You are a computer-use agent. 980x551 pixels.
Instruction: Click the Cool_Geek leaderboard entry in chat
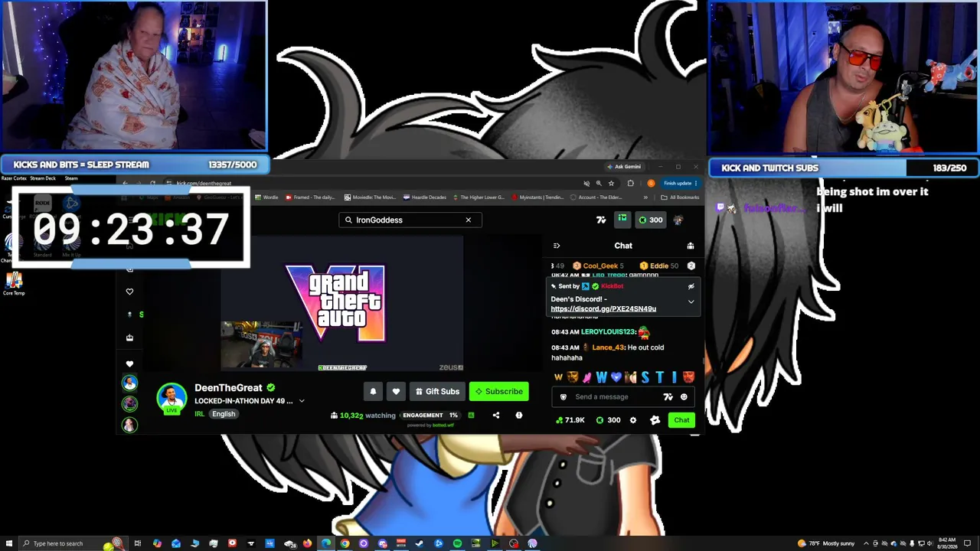[x=598, y=266]
